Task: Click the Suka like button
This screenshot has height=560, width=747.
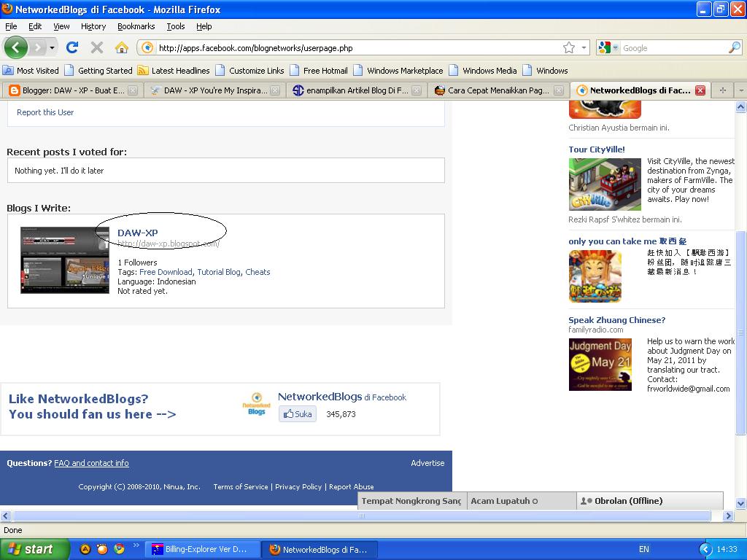Action: point(298,414)
